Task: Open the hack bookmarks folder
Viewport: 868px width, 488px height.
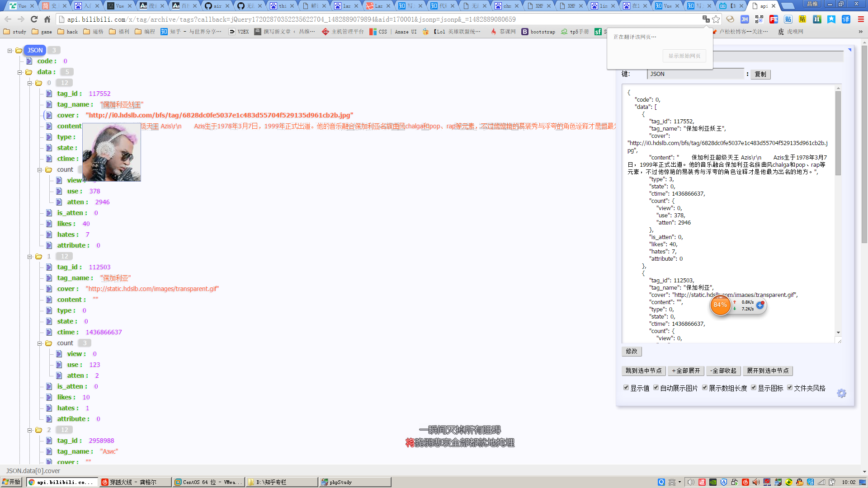Action: pyautogui.click(x=68, y=32)
